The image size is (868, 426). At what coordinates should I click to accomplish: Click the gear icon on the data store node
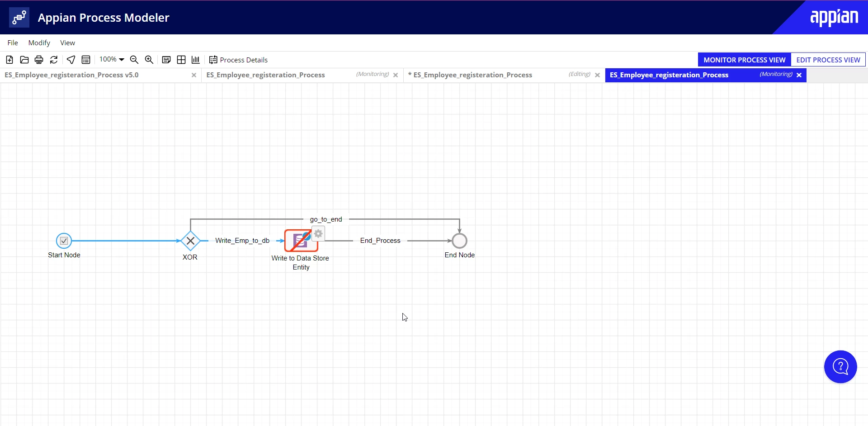point(318,233)
